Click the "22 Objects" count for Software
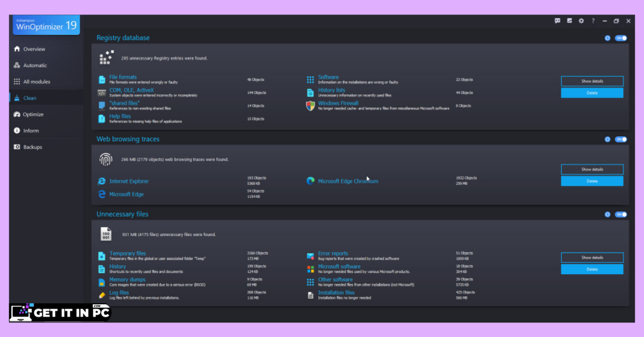The image size is (644, 337). (x=464, y=79)
